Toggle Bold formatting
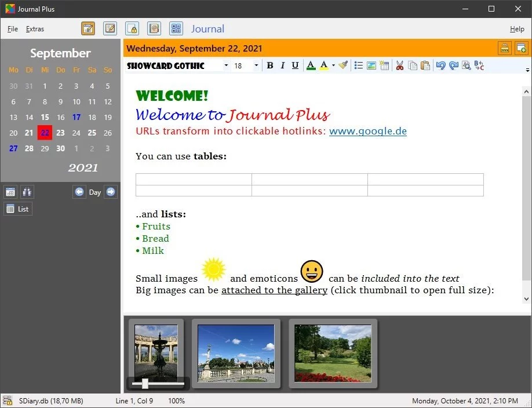Viewport: 532px width, 408px height. 270,65
